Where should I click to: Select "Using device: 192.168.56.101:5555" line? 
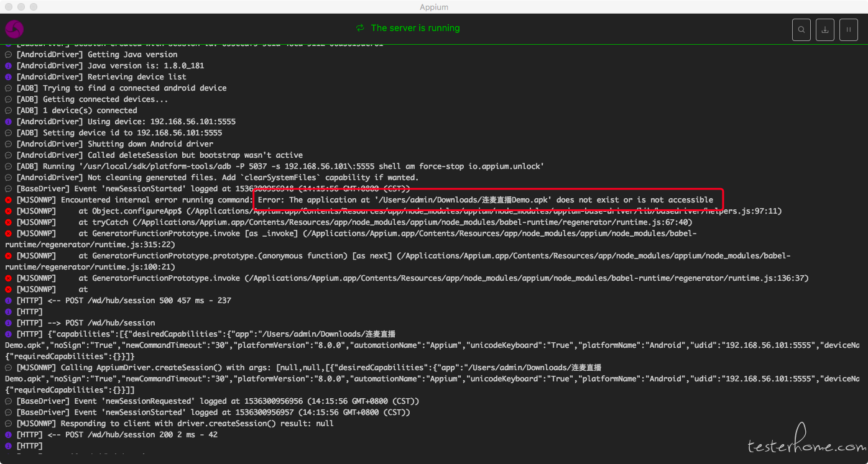click(x=126, y=121)
